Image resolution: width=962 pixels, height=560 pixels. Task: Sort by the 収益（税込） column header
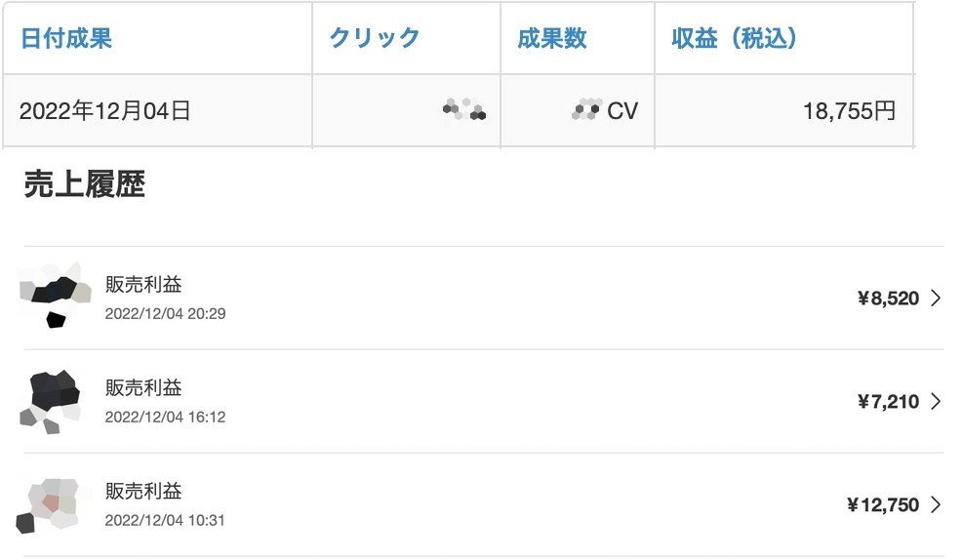pyautogui.click(x=735, y=38)
